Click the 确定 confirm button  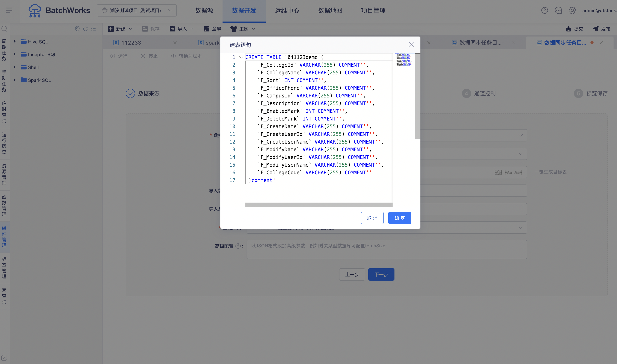[x=399, y=218]
